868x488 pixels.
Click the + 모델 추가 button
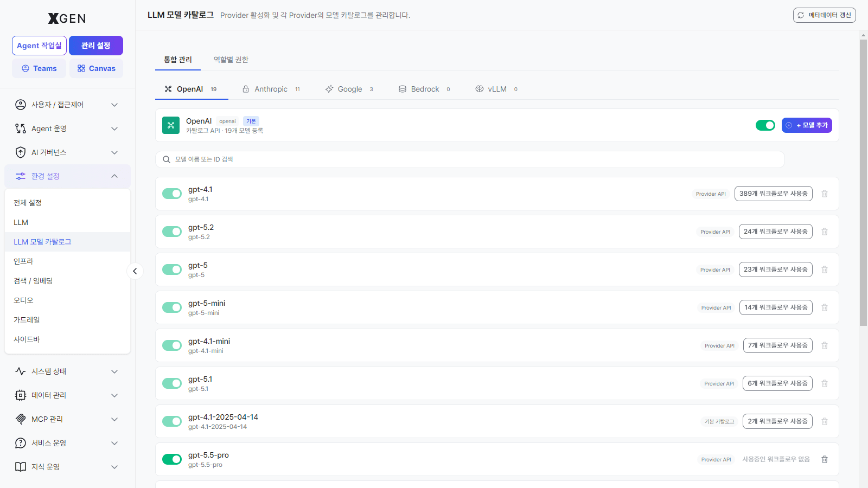(x=807, y=125)
